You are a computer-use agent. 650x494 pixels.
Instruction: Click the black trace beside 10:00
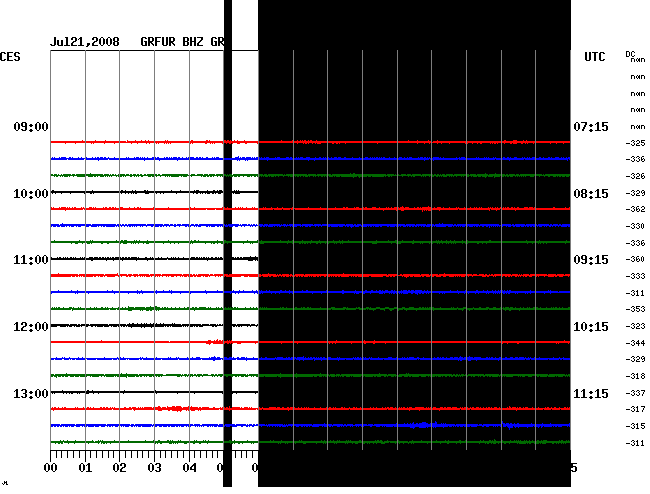point(154,192)
